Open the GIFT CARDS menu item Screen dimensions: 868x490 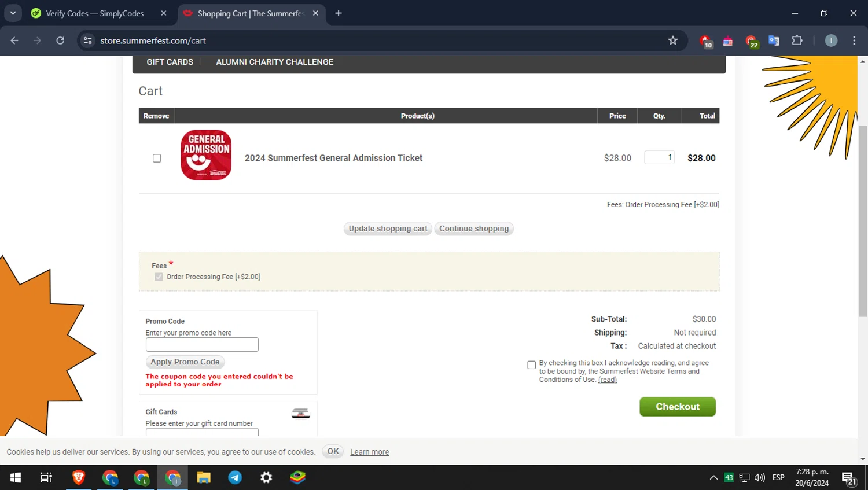click(170, 62)
